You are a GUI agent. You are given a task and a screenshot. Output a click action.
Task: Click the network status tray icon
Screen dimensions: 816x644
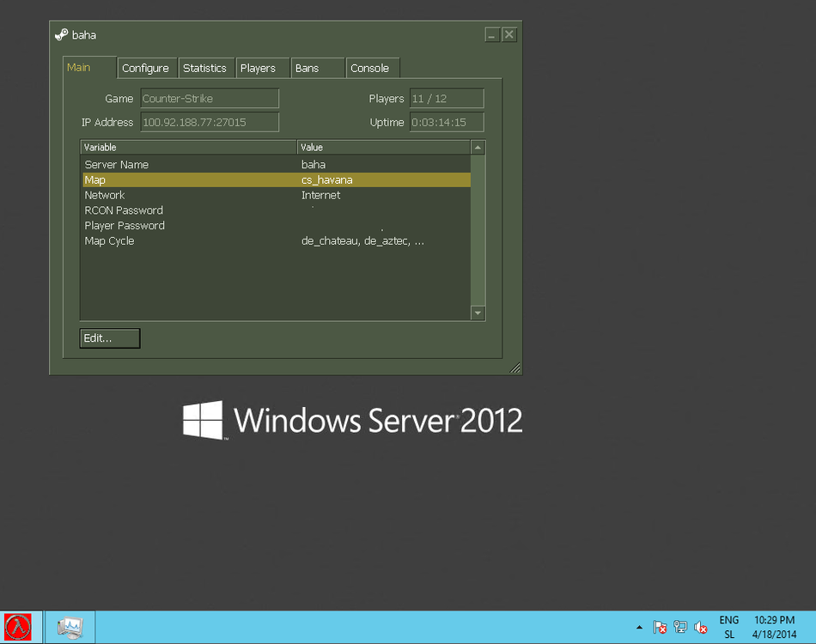pos(680,627)
